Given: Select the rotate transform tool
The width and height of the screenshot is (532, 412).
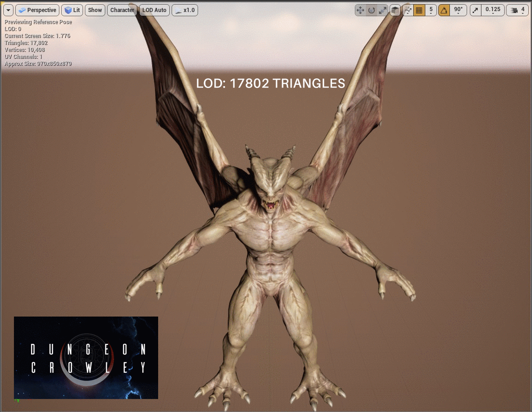Looking at the screenshot, I should click(x=372, y=10).
